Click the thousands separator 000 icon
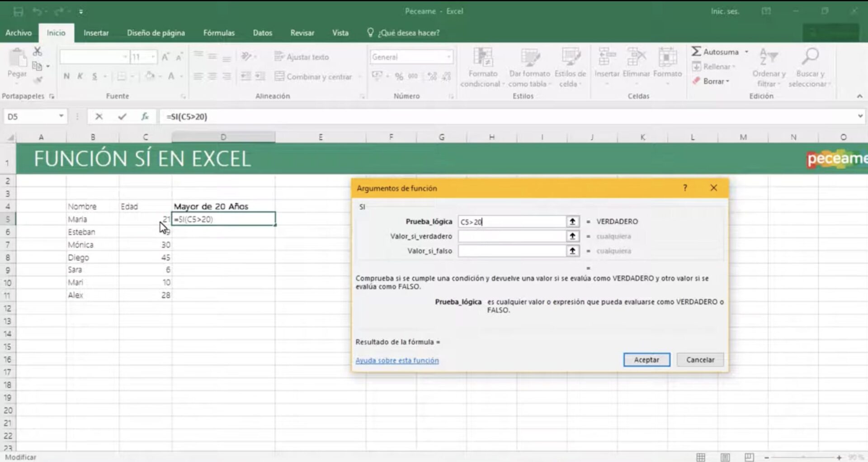Screen dimensions: 868x462 [x=413, y=76]
